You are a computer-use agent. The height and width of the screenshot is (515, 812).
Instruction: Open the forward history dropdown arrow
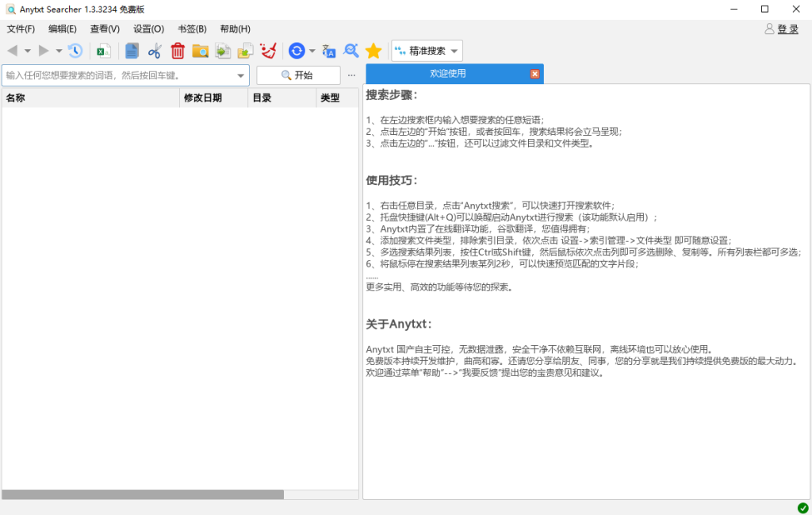(x=59, y=51)
